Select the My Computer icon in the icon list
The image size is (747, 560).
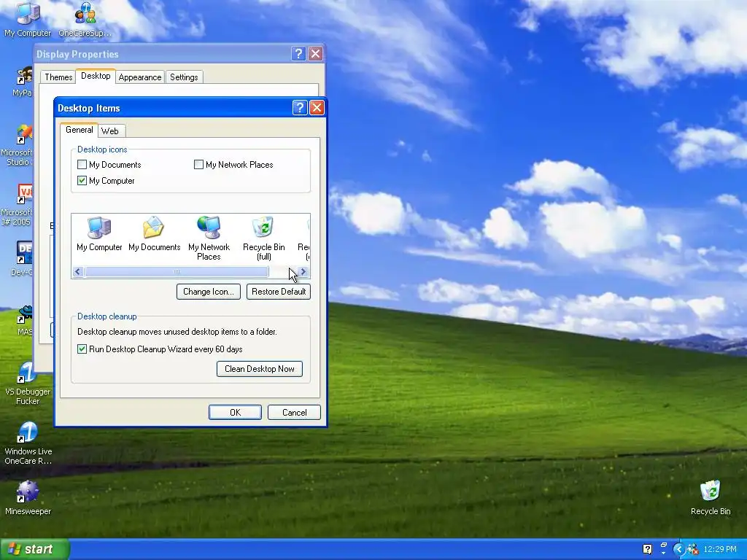(x=99, y=234)
